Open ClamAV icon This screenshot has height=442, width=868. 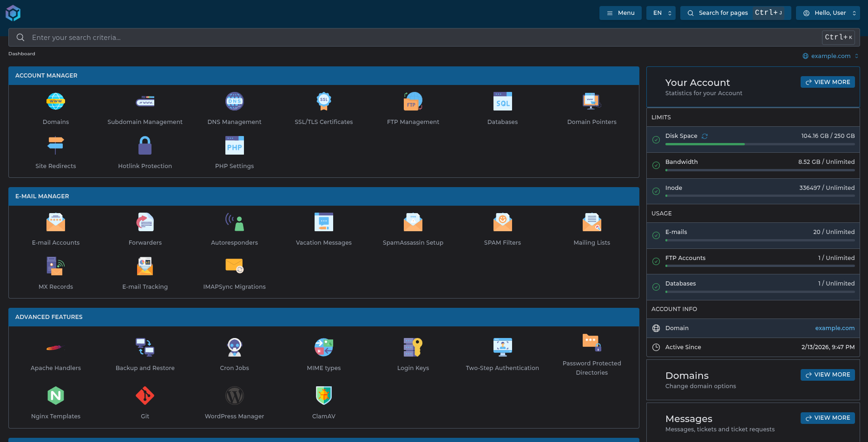click(x=324, y=396)
